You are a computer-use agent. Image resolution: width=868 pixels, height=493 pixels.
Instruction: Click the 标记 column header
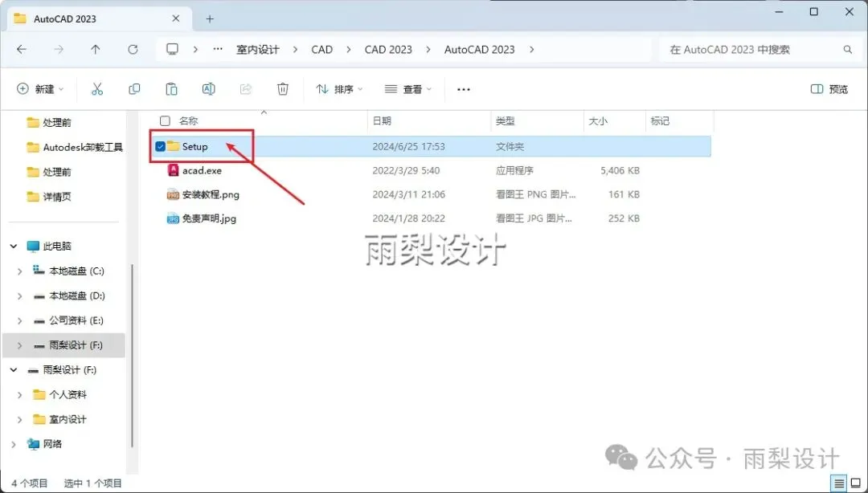[660, 120]
